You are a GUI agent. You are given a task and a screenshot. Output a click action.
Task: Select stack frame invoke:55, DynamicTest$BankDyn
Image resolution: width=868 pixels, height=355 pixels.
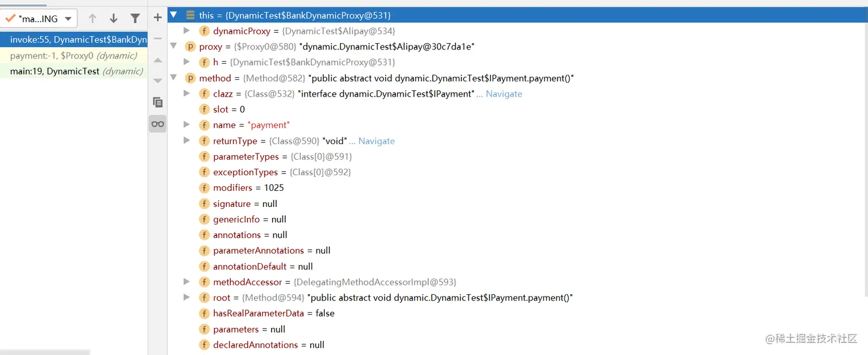[x=74, y=40]
